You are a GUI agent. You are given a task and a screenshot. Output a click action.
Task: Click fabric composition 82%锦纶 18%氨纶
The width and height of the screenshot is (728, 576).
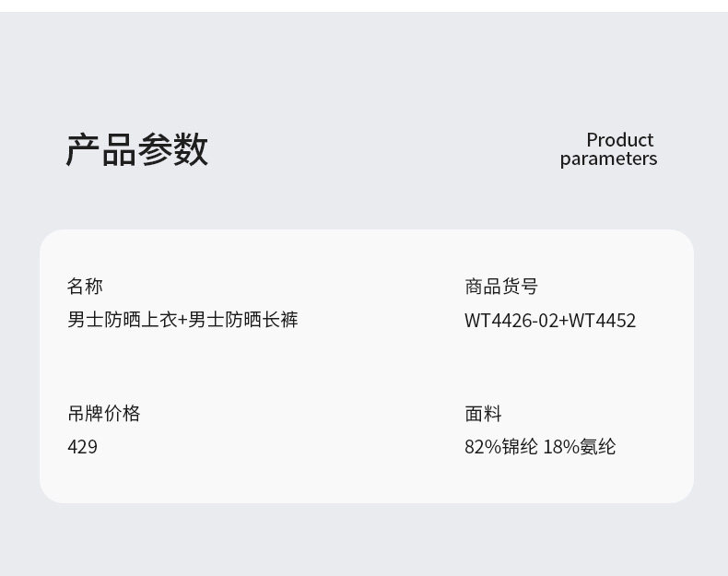click(x=540, y=447)
